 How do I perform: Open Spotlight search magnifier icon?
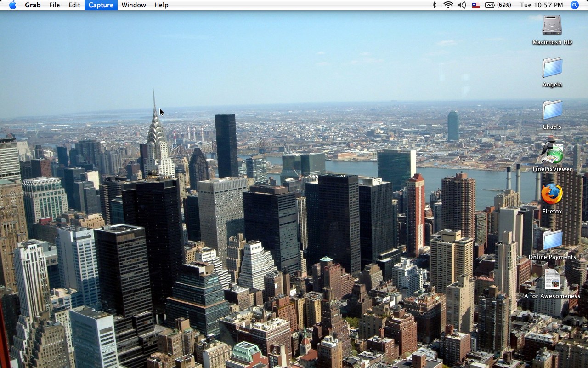[575, 5]
